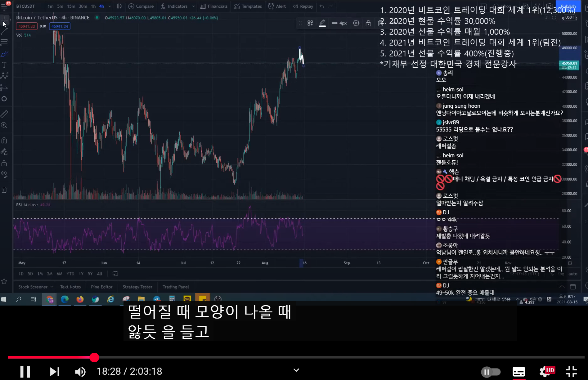This screenshot has width=588, height=380.
Task: Open the TradingView hamburger menu
Action: (4, 6)
